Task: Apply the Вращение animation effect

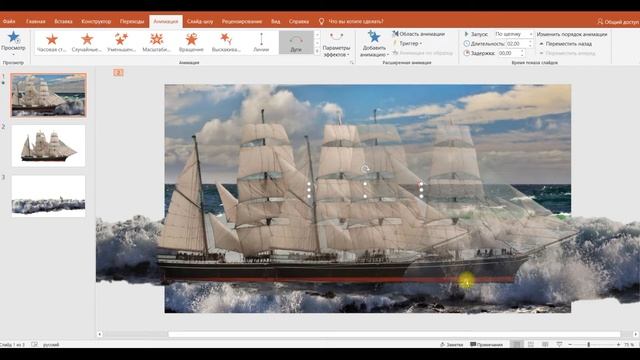Action: click(x=191, y=42)
